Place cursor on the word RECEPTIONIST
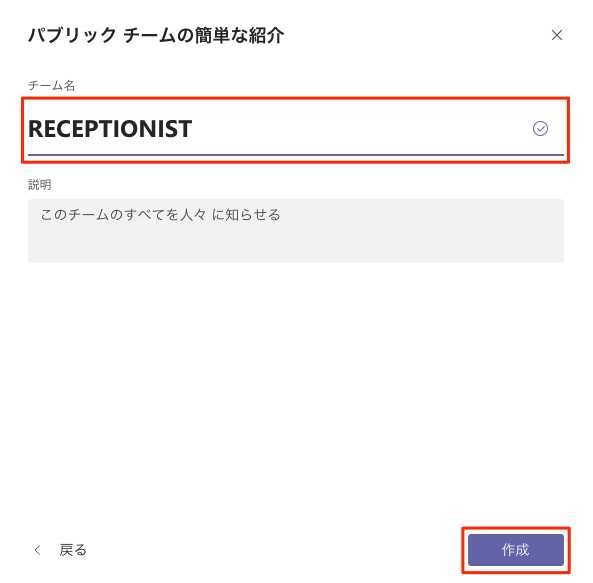This screenshot has width=593, height=583. 110,129
